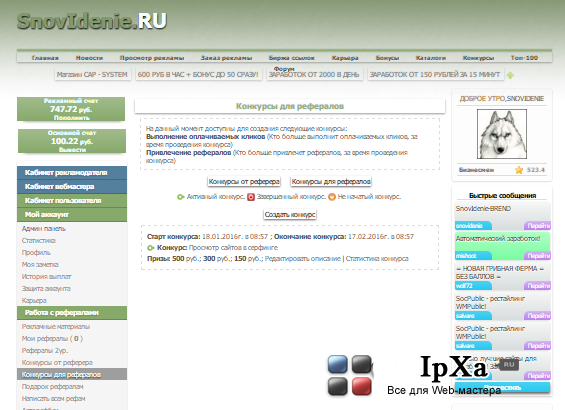Click the green plus icon after ad links
The height and width of the screenshot is (410, 565).
click(510, 75)
